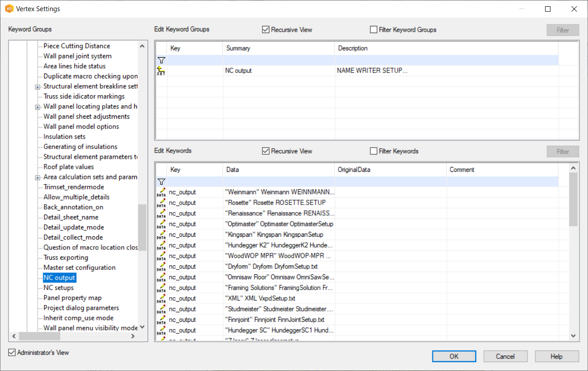Expand the Structural element breakline tree node

(38, 87)
